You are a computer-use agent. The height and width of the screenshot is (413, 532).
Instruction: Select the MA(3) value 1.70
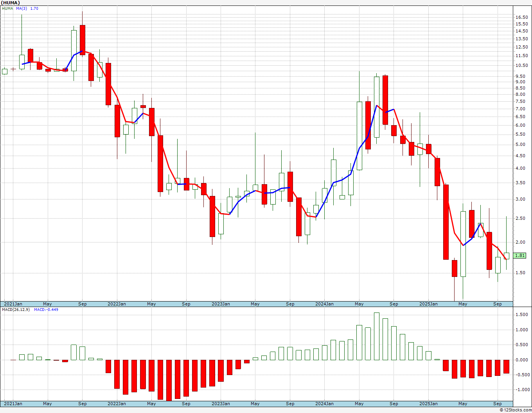pos(34,8)
